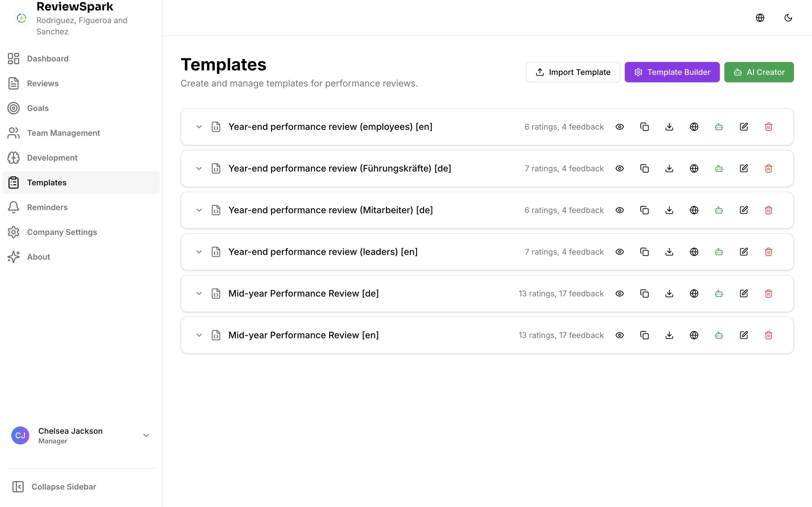Edit the Year-end performance review (leaders) template
The height and width of the screenshot is (507, 812).
pos(743,252)
